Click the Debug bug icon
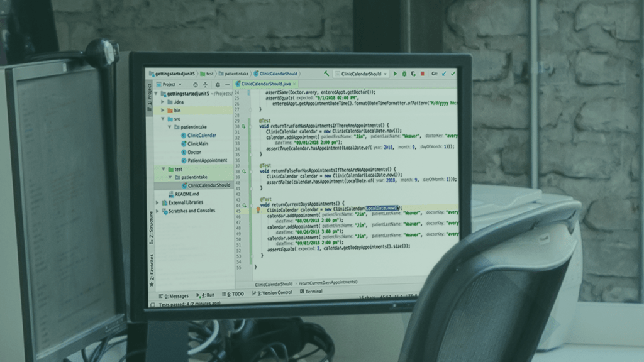 click(x=404, y=74)
